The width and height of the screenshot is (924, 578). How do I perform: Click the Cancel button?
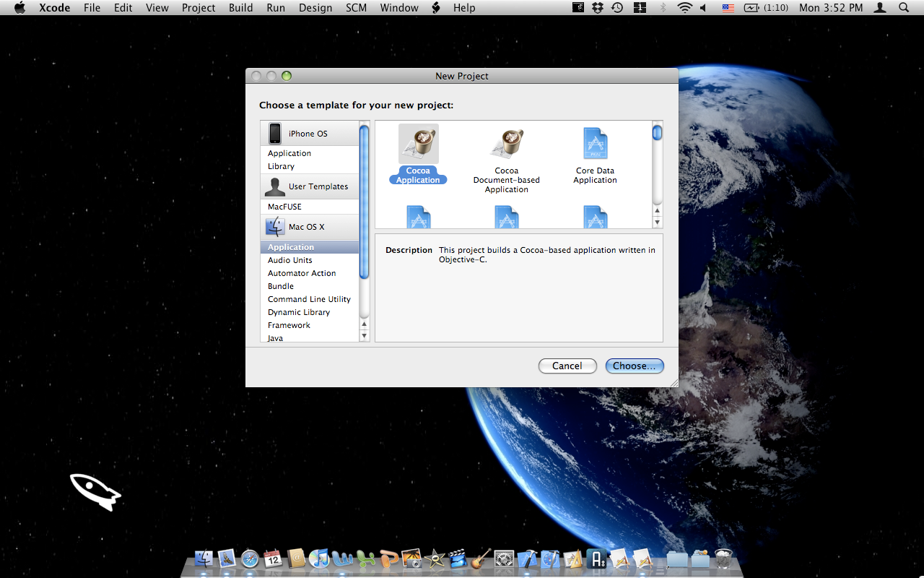[x=567, y=366]
